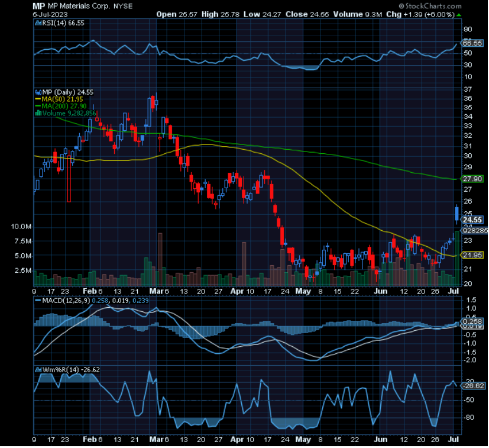Select the Mar month marker on date axis
The image size is (489, 448).
click(x=155, y=291)
